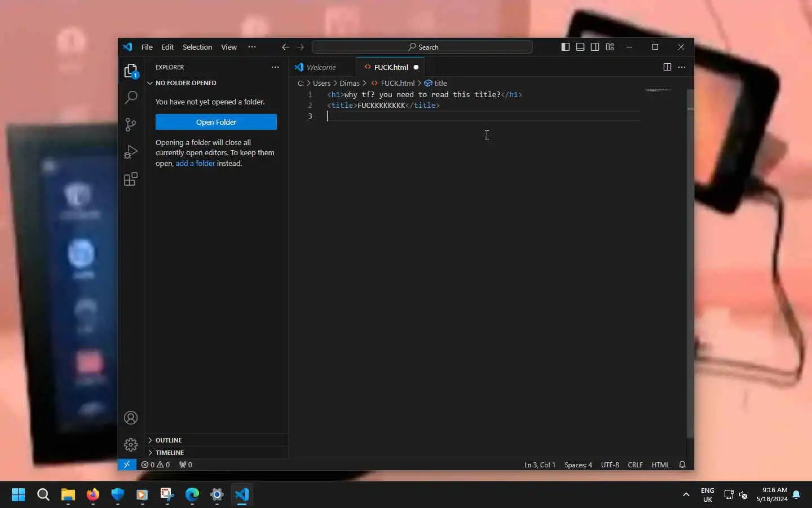This screenshot has height=508, width=812.
Task: Click the remote window indicator in status bar
Action: coord(127,465)
